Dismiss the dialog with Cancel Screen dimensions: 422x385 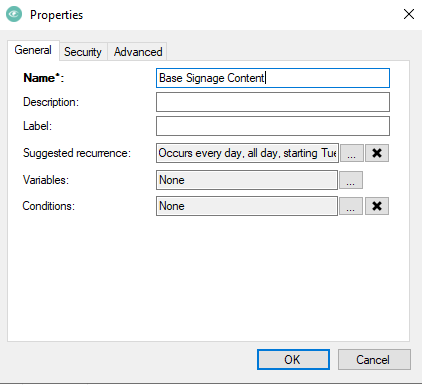(x=374, y=360)
